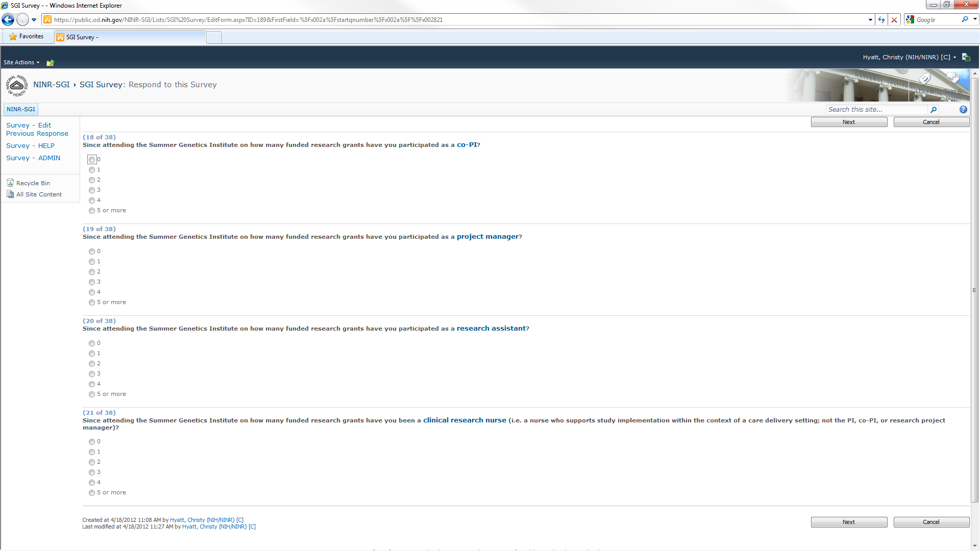Image resolution: width=980 pixels, height=551 pixels.
Task: Open Tags & Notes icon
Action: tap(953, 79)
